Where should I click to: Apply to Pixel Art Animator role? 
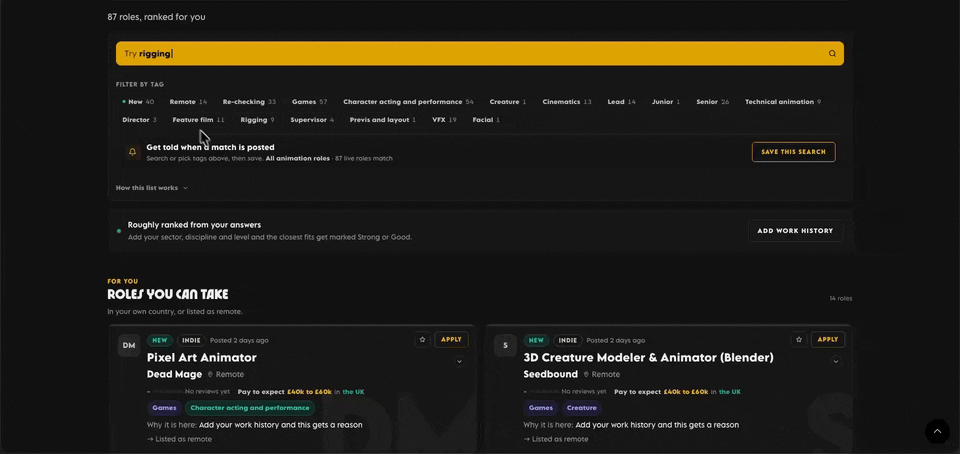tap(451, 340)
